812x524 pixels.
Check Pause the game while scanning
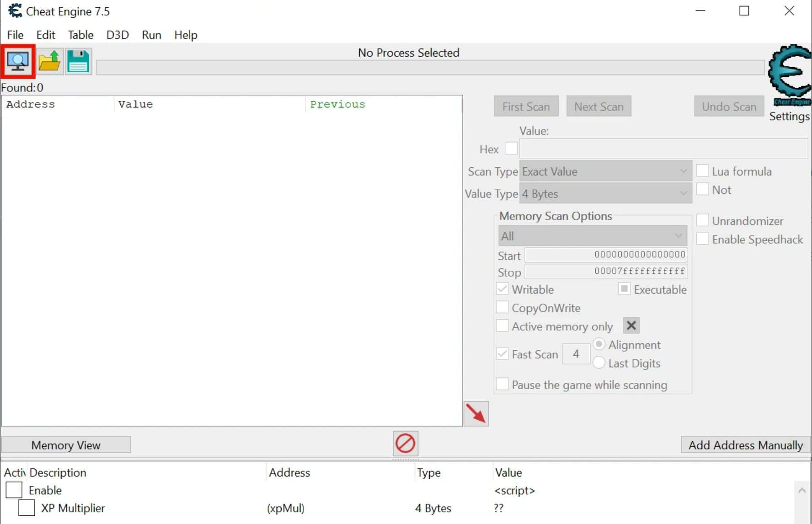pyautogui.click(x=502, y=384)
